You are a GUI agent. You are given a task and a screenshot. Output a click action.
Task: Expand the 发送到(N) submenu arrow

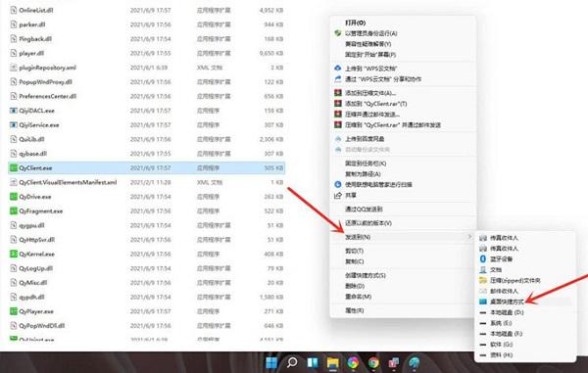click(x=469, y=237)
